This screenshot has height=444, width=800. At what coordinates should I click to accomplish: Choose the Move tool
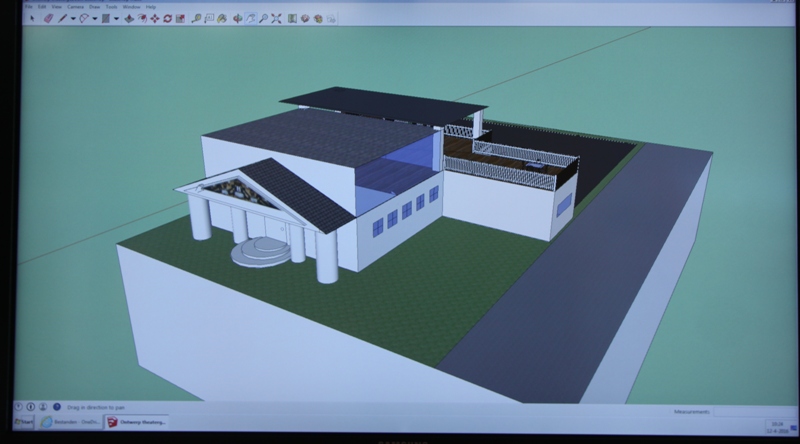pos(154,18)
